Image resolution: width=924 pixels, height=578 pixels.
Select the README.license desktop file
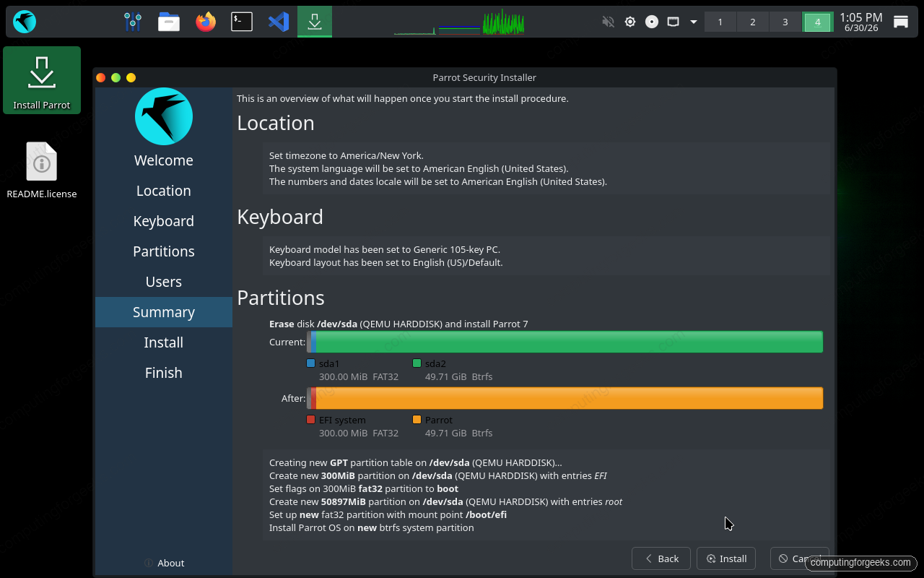click(x=42, y=170)
